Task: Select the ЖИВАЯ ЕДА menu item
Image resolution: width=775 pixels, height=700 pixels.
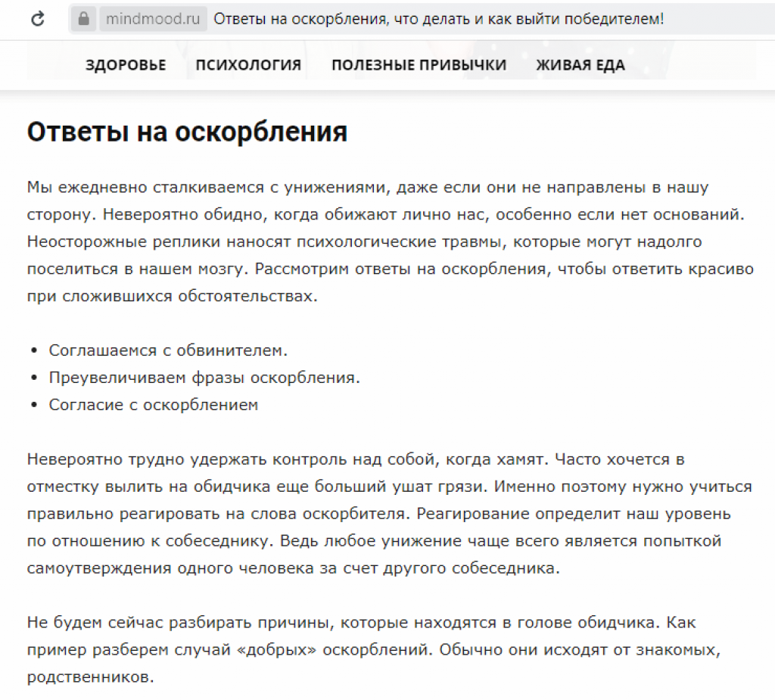Action: pyautogui.click(x=580, y=65)
